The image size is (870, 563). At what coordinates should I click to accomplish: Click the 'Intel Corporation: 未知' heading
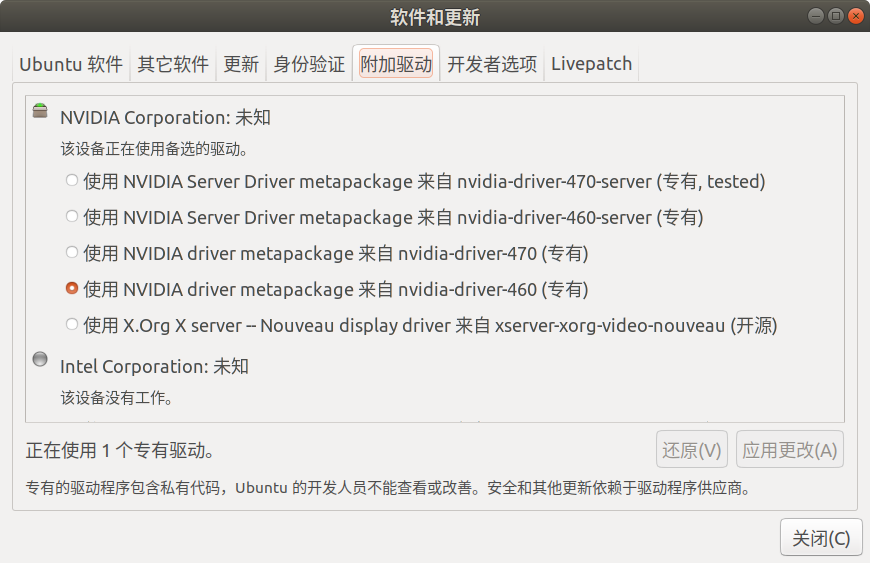tap(154, 367)
